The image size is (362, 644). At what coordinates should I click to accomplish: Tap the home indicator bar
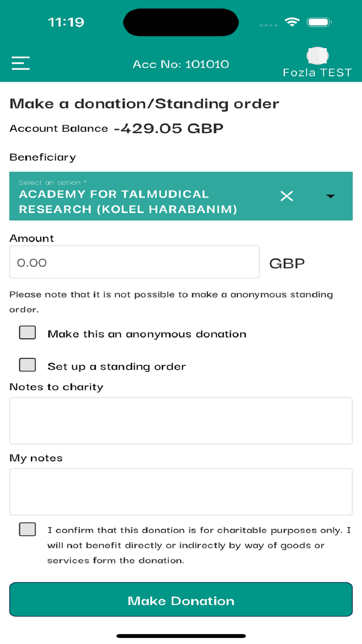point(181,636)
